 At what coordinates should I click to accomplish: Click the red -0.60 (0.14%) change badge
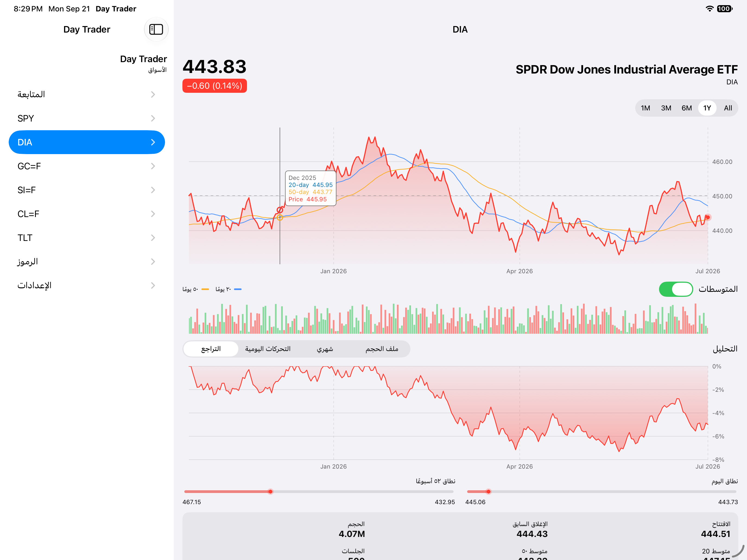(x=214, y=86)
